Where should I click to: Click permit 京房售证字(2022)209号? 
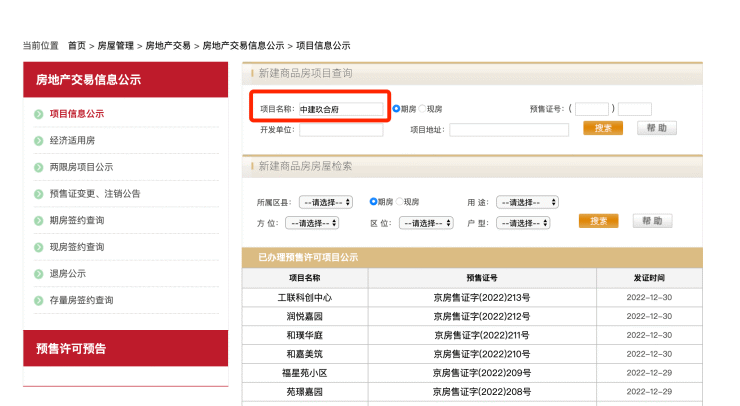click(481, 373)
